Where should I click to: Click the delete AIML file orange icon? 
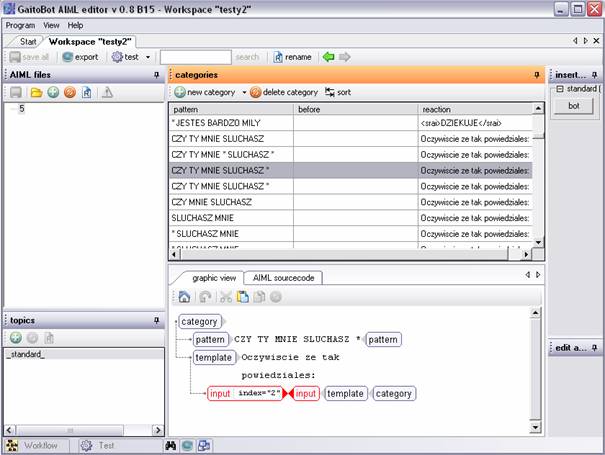pyautogui.click(x=70, y=93)
